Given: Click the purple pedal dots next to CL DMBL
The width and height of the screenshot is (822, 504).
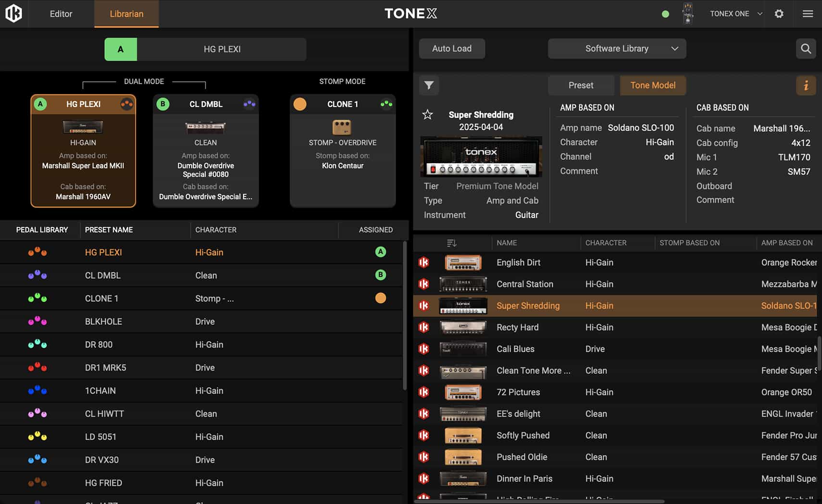Looking at the screenshot, I should click(38, 275).
